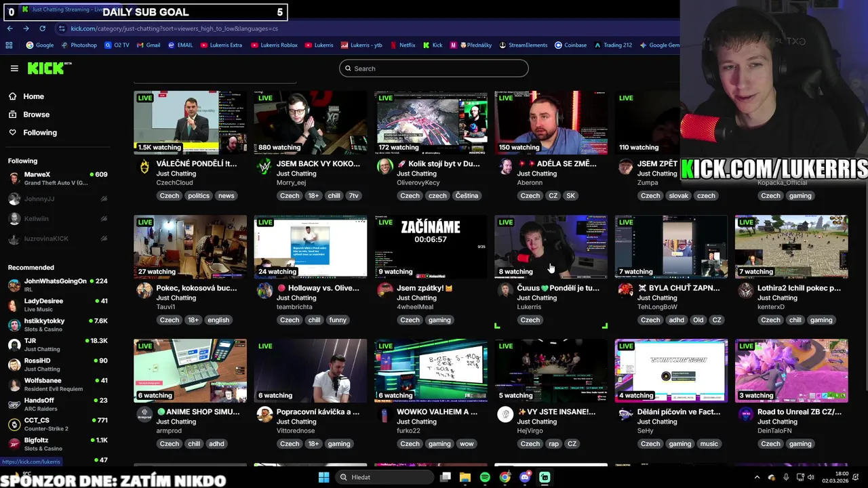Open the hstikkytokky recommended channel

pos(58,325)
